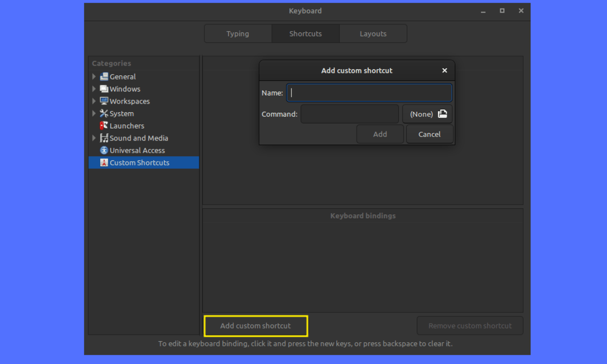Click the System tools icon
Image resolution: width=607 pixels, height=364 pixels.
(x=104, y=114)
